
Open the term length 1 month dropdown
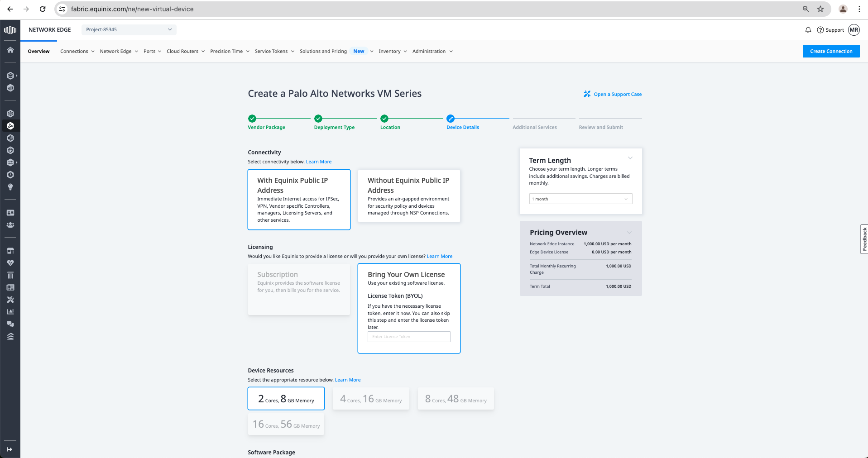click(580, 199)
